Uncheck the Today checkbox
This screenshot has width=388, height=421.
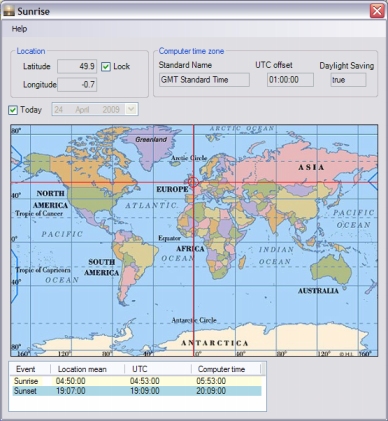coord(13,110)
